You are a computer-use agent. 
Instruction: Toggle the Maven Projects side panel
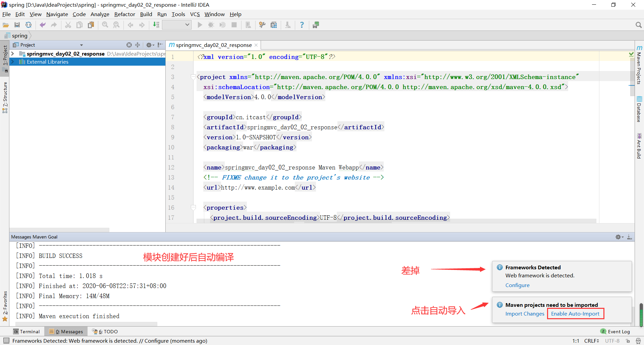(639, 65)
